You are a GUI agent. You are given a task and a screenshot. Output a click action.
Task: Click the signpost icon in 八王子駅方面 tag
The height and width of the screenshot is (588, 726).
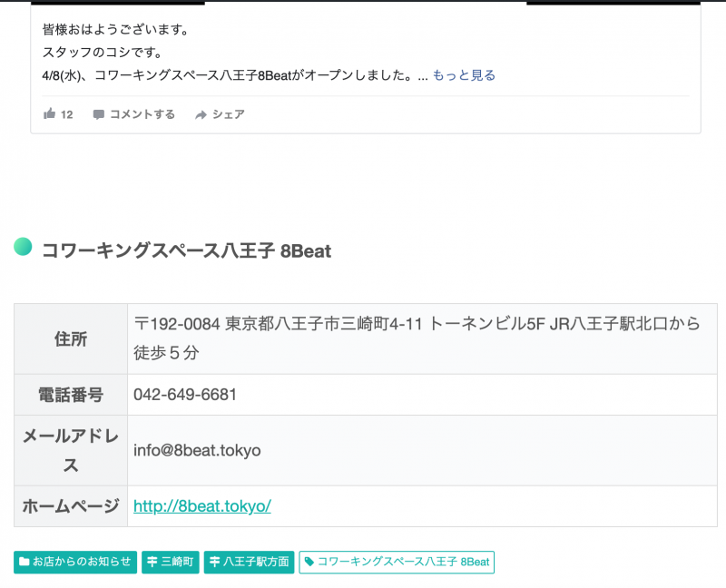(x=214, y=562)
